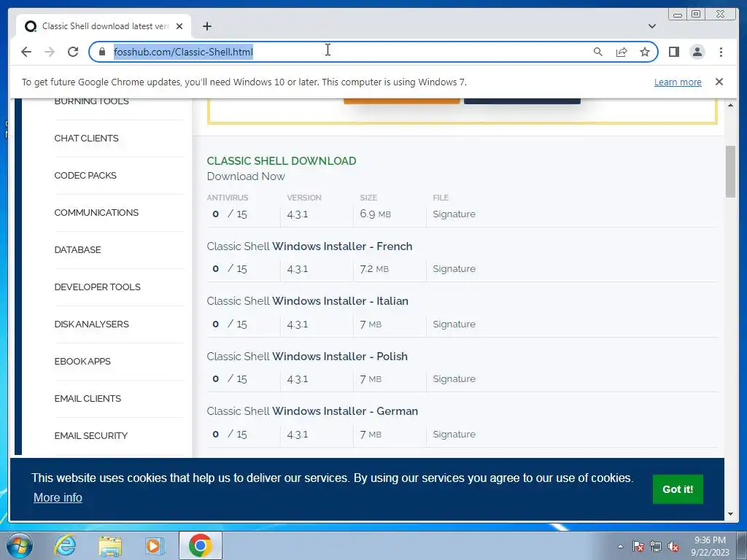Image resolution: width=747 pixels, height=560 pixels.
Task: Download Classic Shell Windows Installer - German
Action: (312, 411)
